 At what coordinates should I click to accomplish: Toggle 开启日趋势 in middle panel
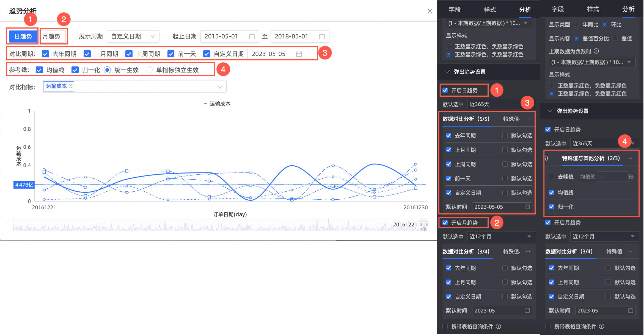click(x=445, y=90)
